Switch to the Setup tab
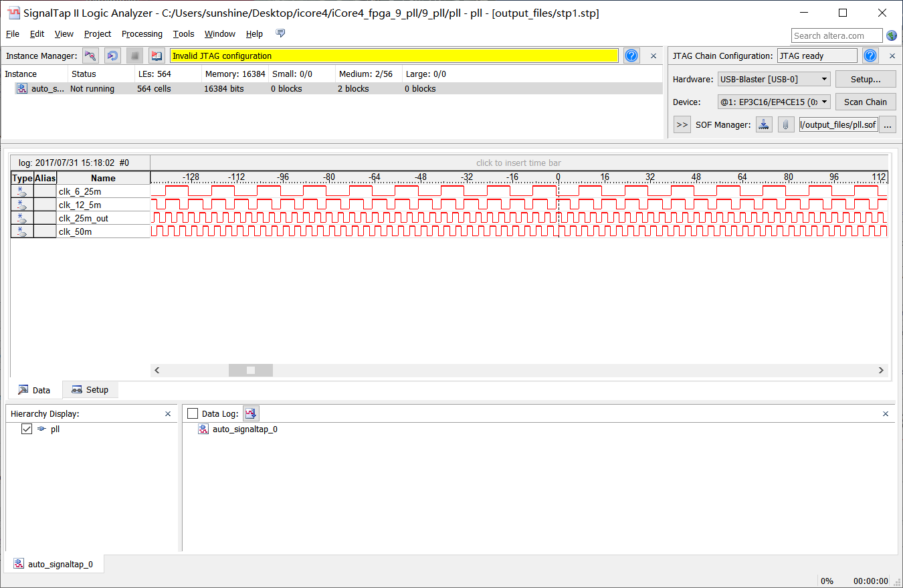 [90, 390]
